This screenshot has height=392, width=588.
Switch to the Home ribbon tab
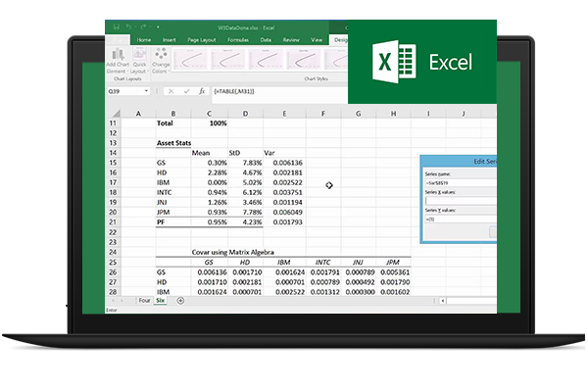144,40
